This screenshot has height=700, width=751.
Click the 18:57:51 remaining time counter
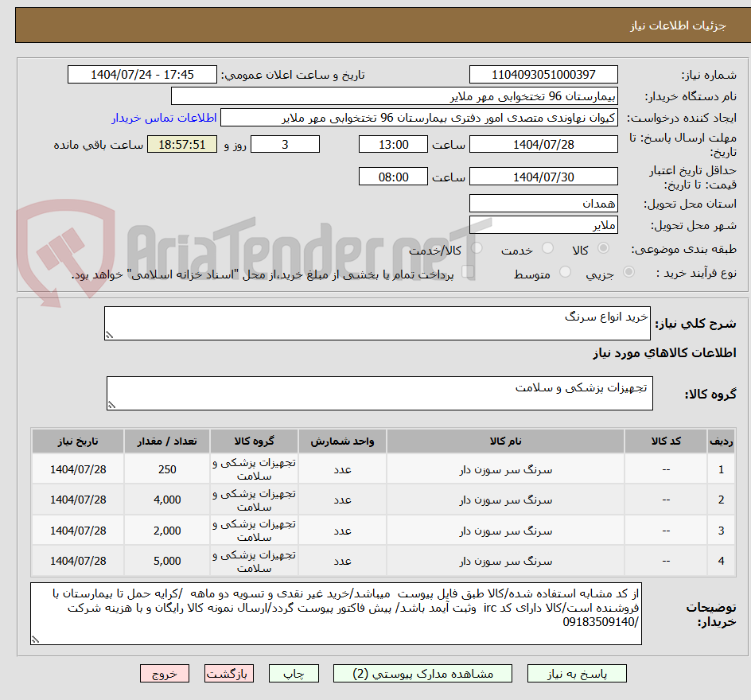182,144
